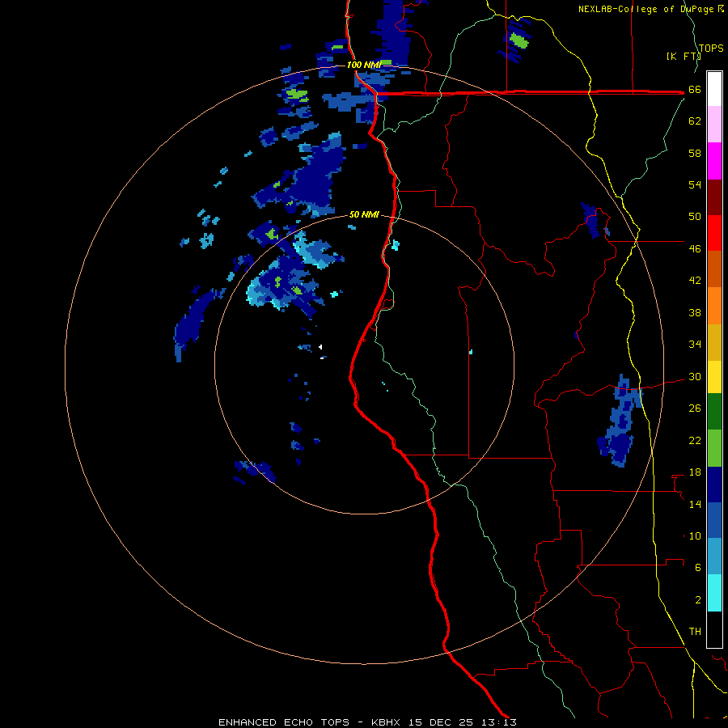
Task: Click the 'TOPS' legend title
Action: click(711, 49)
